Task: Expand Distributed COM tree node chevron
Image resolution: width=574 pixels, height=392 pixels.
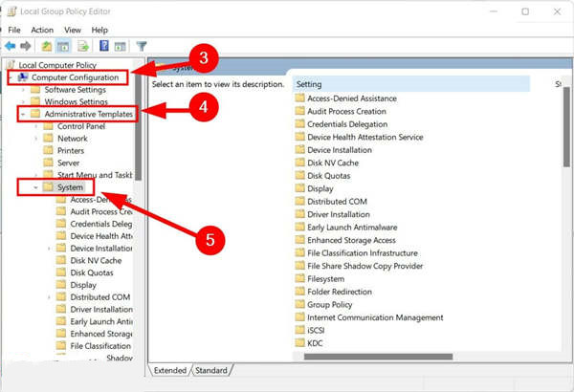Action: pyautogui.click(x=49, y=297)
